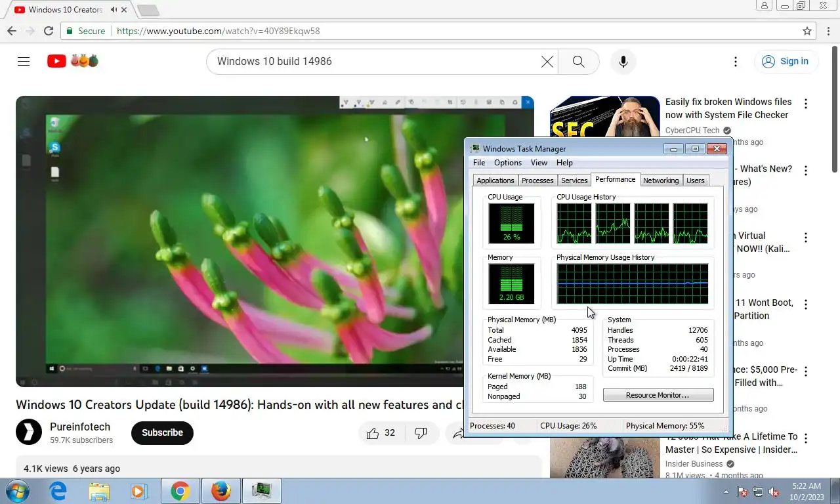Dislike the video with thumbs down
Image resolution: width=840 pixels, height=504 pixels.
[421, 433]
